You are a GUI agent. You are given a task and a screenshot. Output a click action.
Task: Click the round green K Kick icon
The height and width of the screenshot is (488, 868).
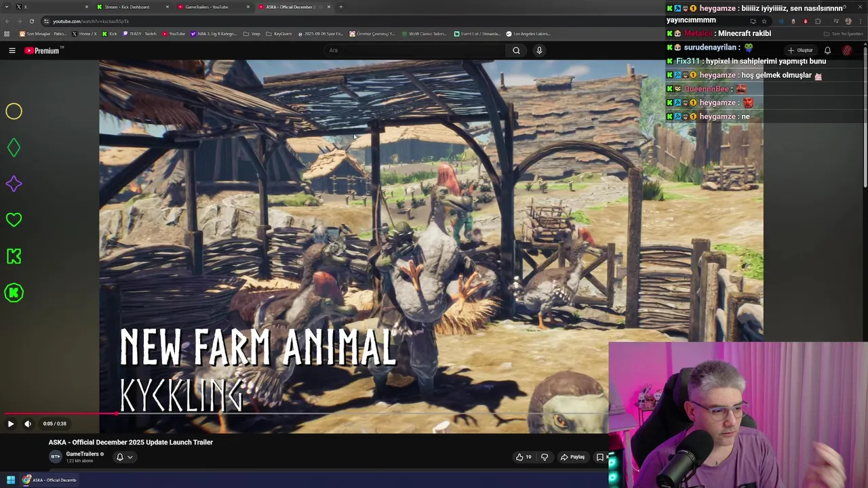point(14,293)
